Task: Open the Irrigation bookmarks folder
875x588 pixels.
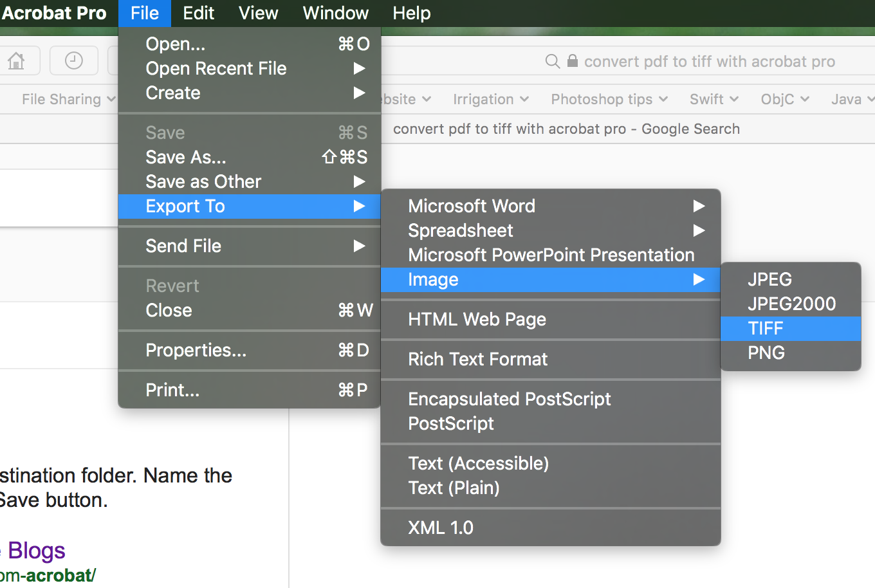Action: [x=490, y=99]
